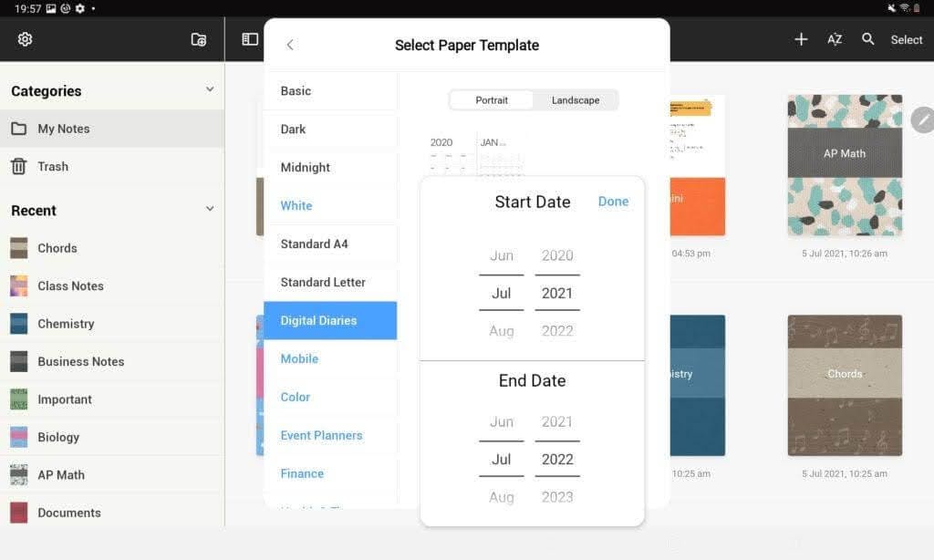Tap the plus icon to create a note
Viewport: 934px width, 560px height.
coord(801,39)
